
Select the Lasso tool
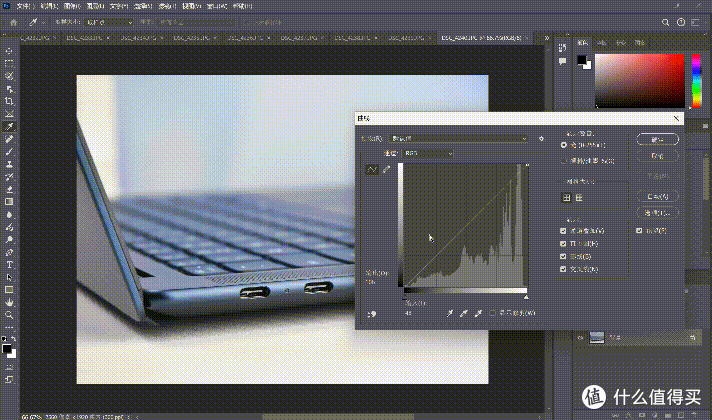point(9,76)
